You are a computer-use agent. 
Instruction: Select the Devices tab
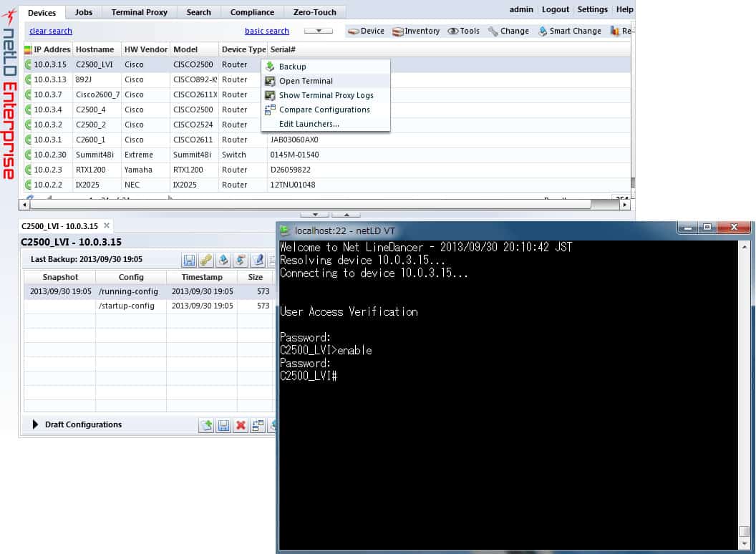pos(42,13)
